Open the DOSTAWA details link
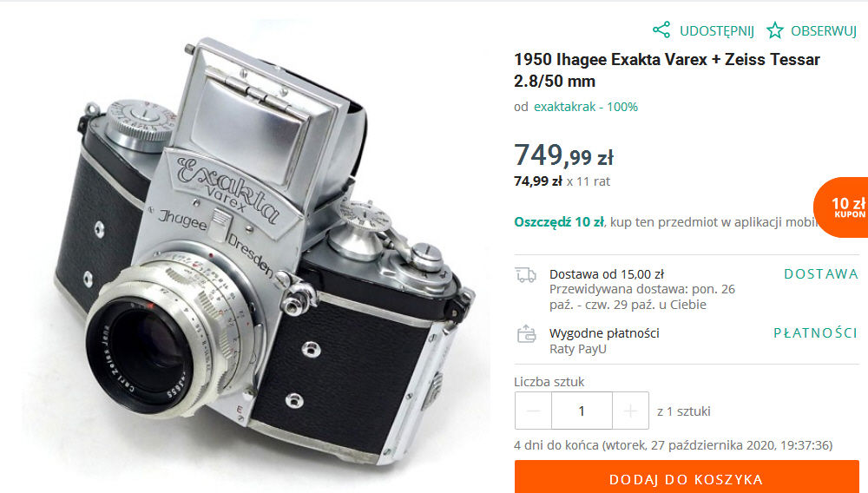The width and height of the screenshot is (868, 493). click(x=821, y=274)
